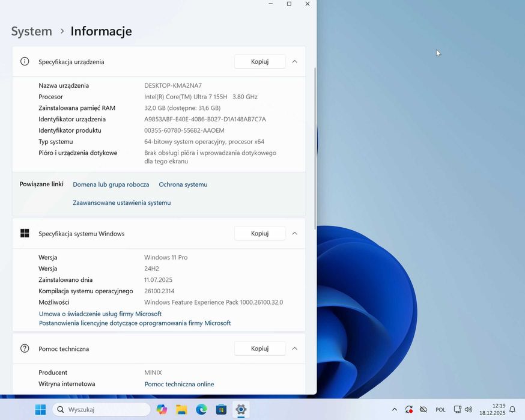Close the Settings window

(x=308, y=4)
